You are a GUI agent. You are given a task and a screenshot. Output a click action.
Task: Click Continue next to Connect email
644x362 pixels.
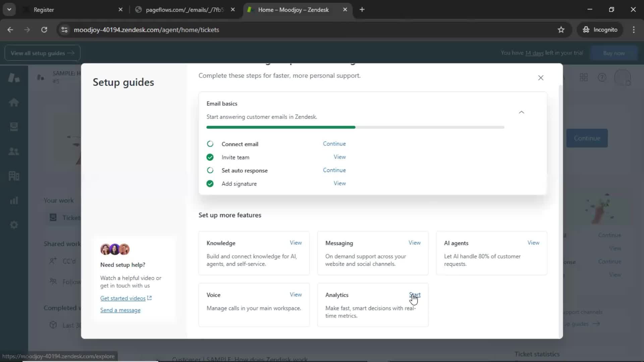[x=334, y=144]
